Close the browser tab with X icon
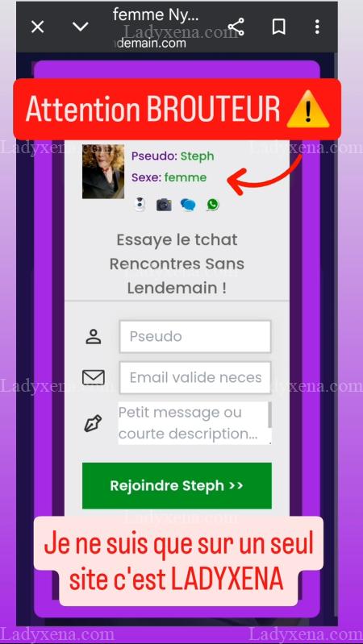The width and height of the screenshot is (363, 644). pos(37,27)
